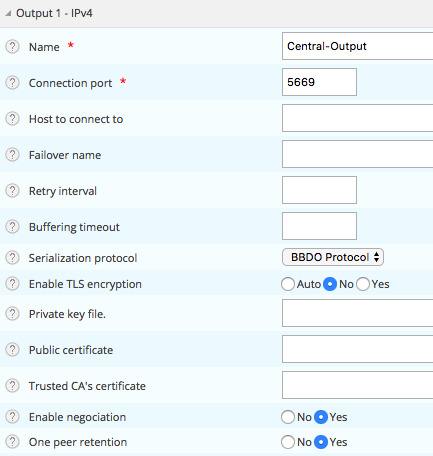Show help for One peer retention

coord(12,442)
